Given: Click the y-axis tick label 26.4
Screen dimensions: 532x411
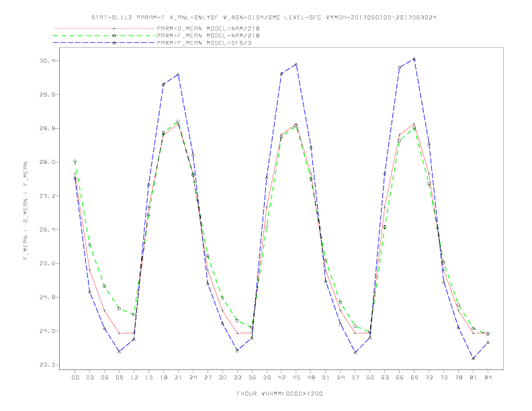Looking at the screenshot, I should tap(46, 230).
